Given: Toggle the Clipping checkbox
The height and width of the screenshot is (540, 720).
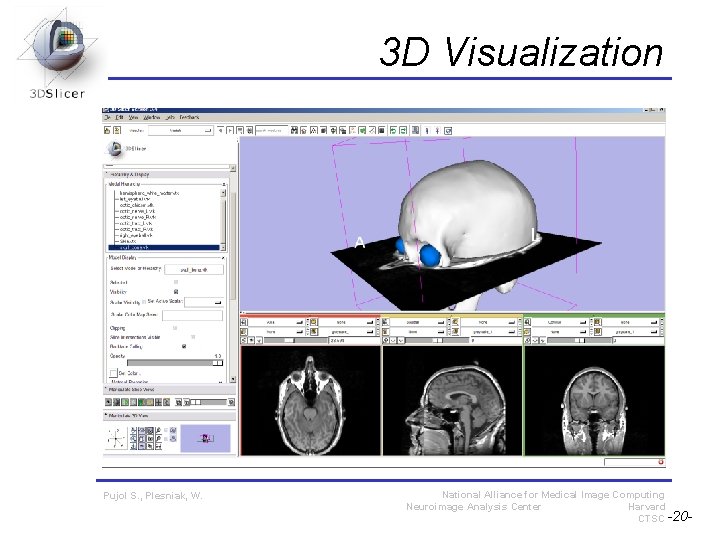Looking at the screenshot, I should (175, 328).
